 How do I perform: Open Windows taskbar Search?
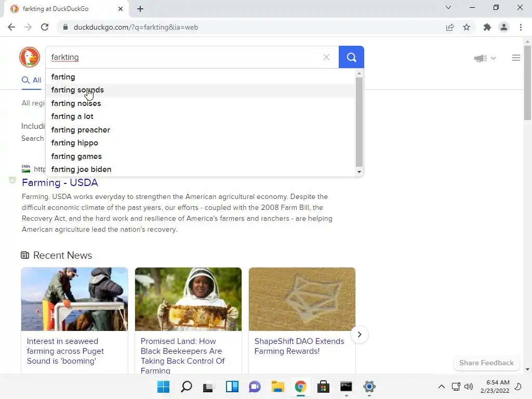(x=187, y=387)
